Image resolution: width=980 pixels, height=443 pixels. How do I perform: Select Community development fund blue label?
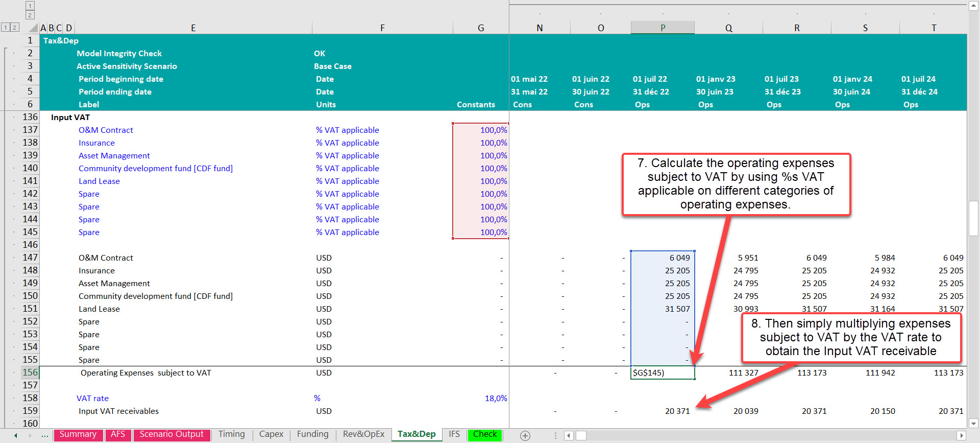click(156, 168)
